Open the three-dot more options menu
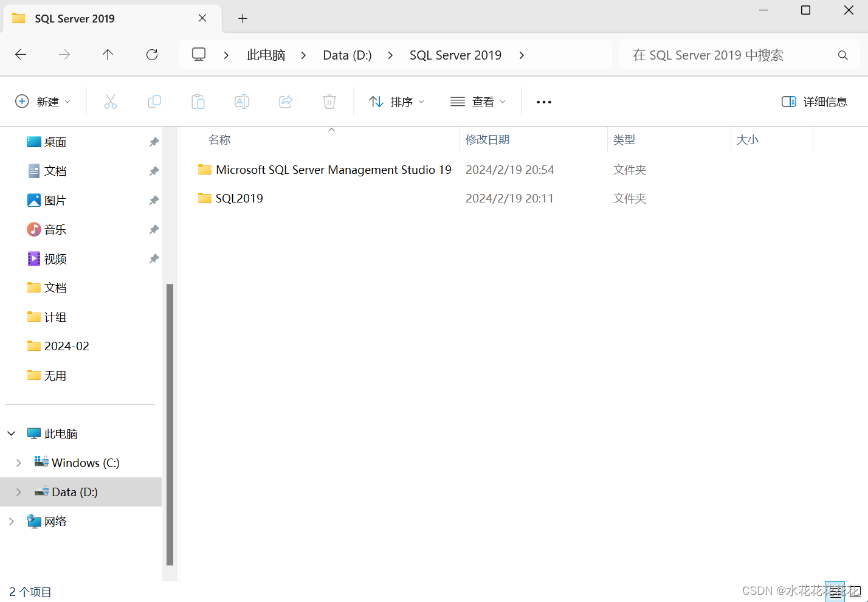This screenshot has height=602, width=868. 544,102
